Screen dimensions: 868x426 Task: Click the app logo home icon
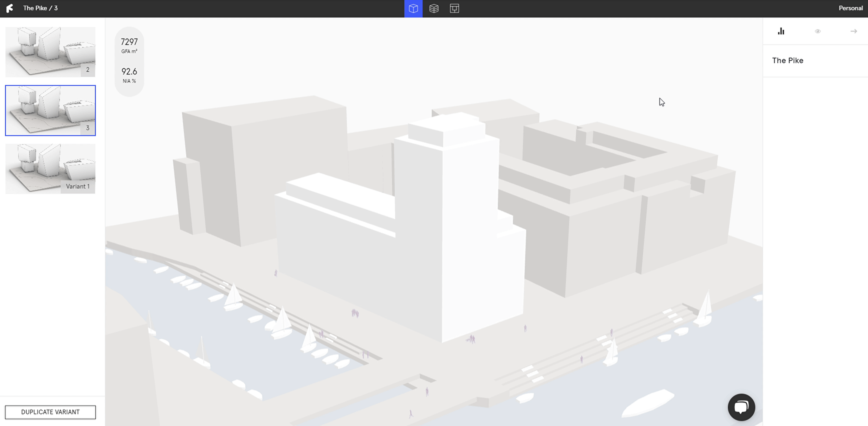pos(10,8)
